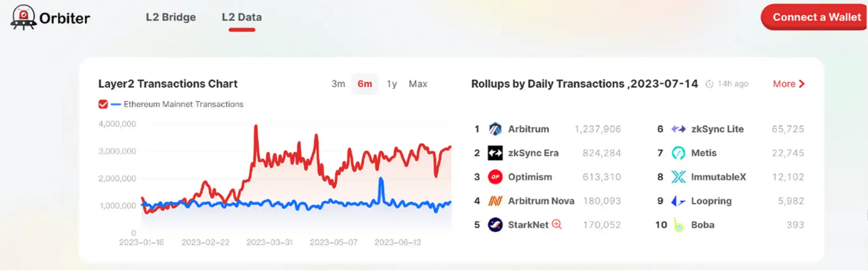Image resolution: width=868 pixels, height=271 pixels.
Task: Click the Loopring logo icon
Action: (x=678, y=201)
